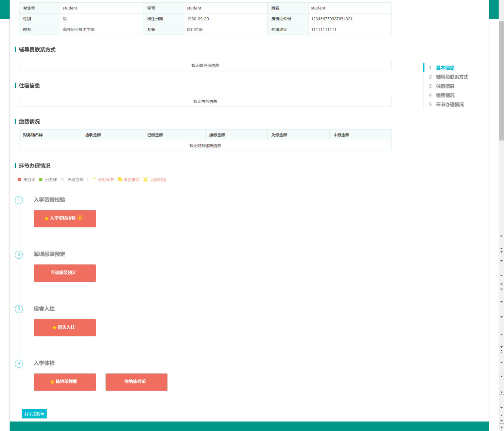Click the face-recognition icon on 入学资格校验 button

click(80, 218)
